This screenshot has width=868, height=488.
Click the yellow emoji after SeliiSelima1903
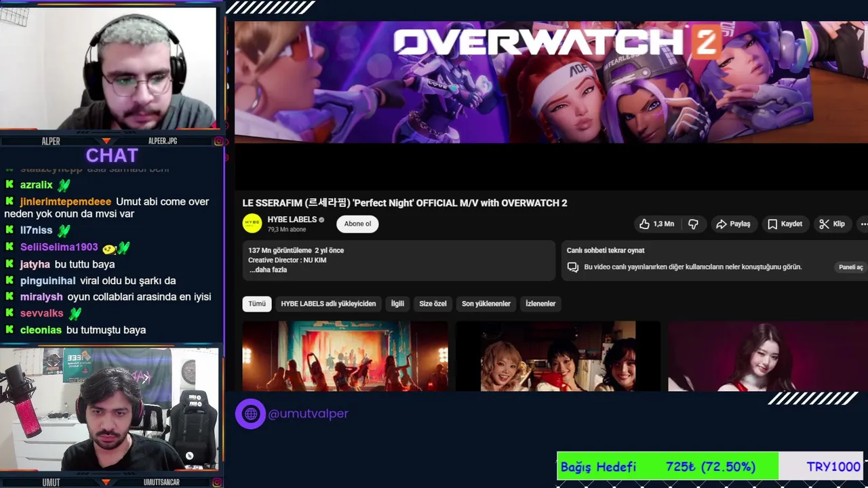pos(108,248)
